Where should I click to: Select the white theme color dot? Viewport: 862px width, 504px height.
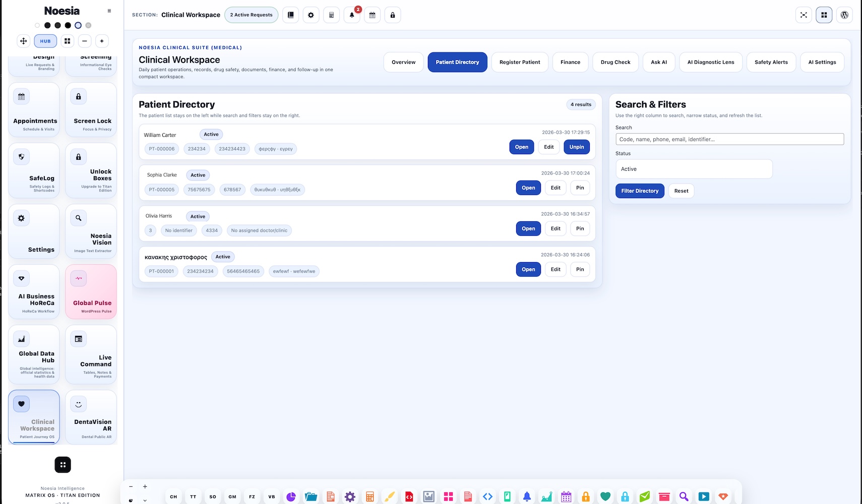click(37, 25)
